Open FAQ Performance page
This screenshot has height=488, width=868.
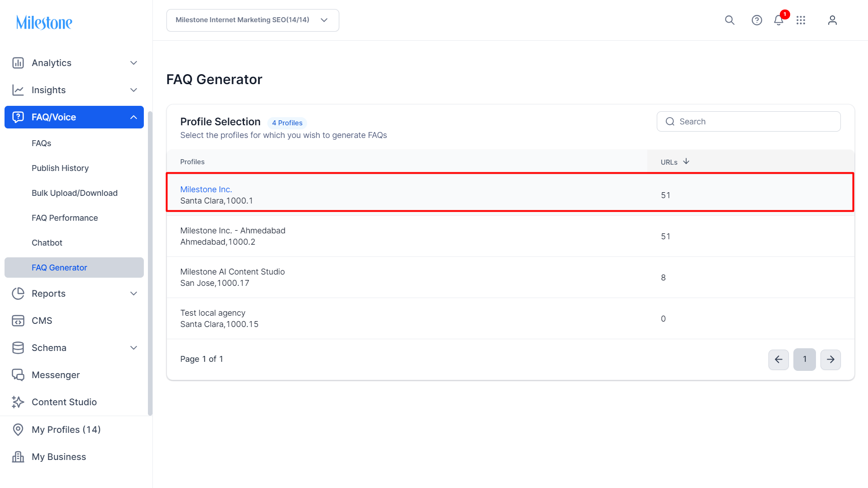(65, 218)
